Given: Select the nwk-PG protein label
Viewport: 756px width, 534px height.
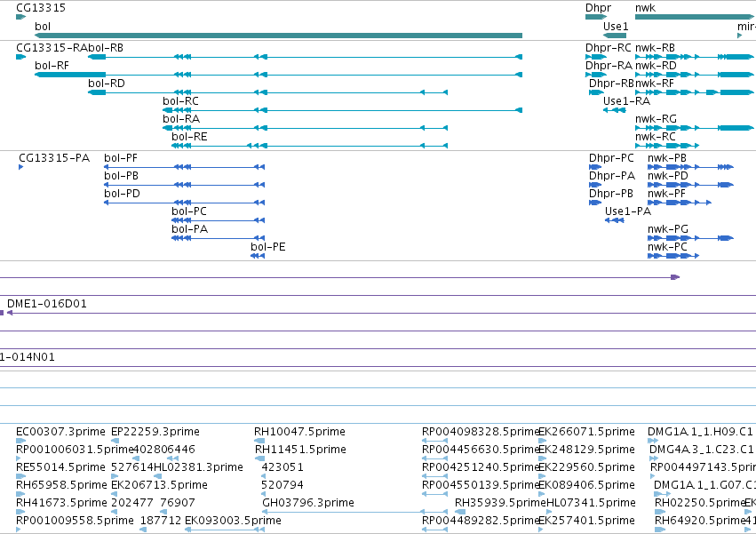Looking at the screenshot, I should (x=668, y=229).
